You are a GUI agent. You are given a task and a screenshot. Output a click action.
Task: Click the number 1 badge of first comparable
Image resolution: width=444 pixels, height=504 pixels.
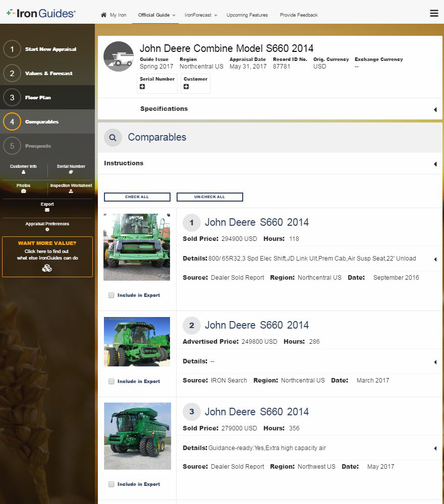191,222
